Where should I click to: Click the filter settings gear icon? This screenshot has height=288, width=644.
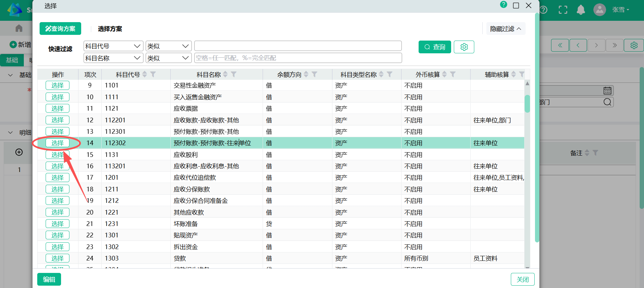pyautogui.click(x=464, y=47)
